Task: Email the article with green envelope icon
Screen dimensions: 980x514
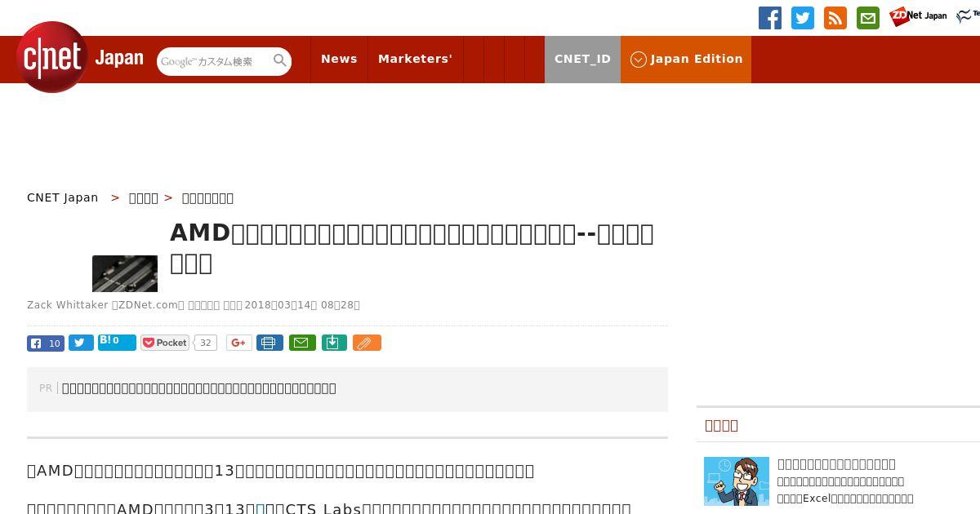Action: click(x=302, y=343)
